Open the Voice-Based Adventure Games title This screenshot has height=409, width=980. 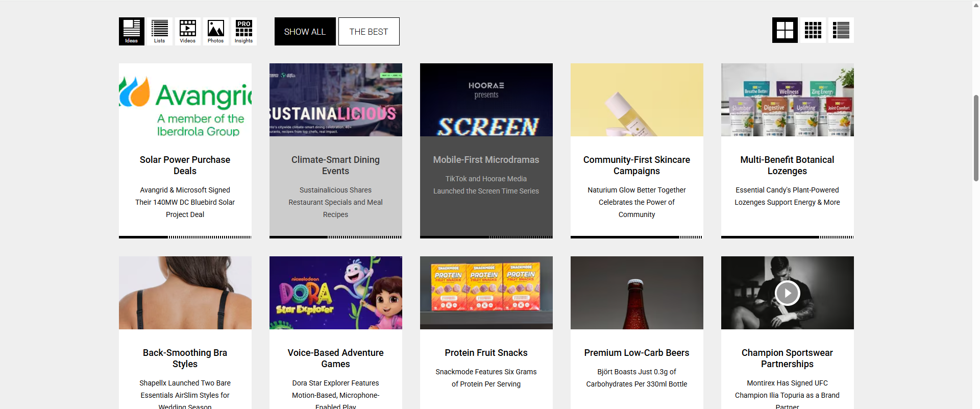tap(336, 358)
